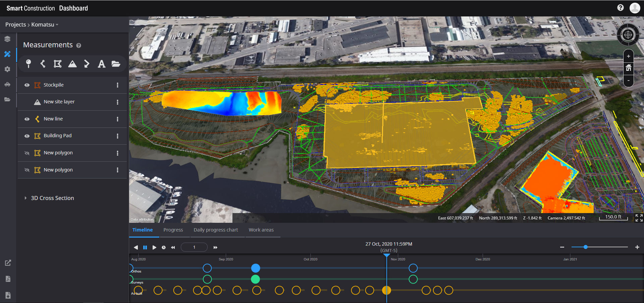The image size is (644, 303).
Task: Open the Layers panel in the sidebar
Action: tap(7, 39)
